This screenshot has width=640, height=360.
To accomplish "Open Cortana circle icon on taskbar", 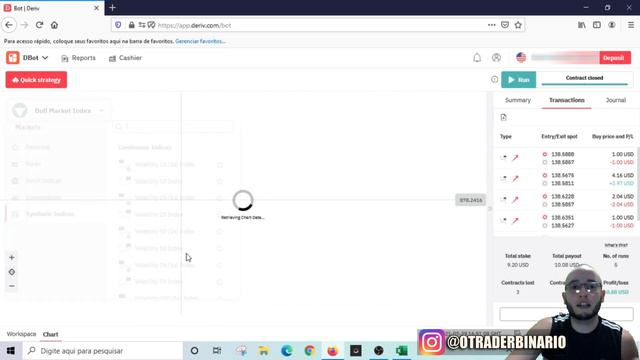I will pyautogui.click(x=194, y=351).
